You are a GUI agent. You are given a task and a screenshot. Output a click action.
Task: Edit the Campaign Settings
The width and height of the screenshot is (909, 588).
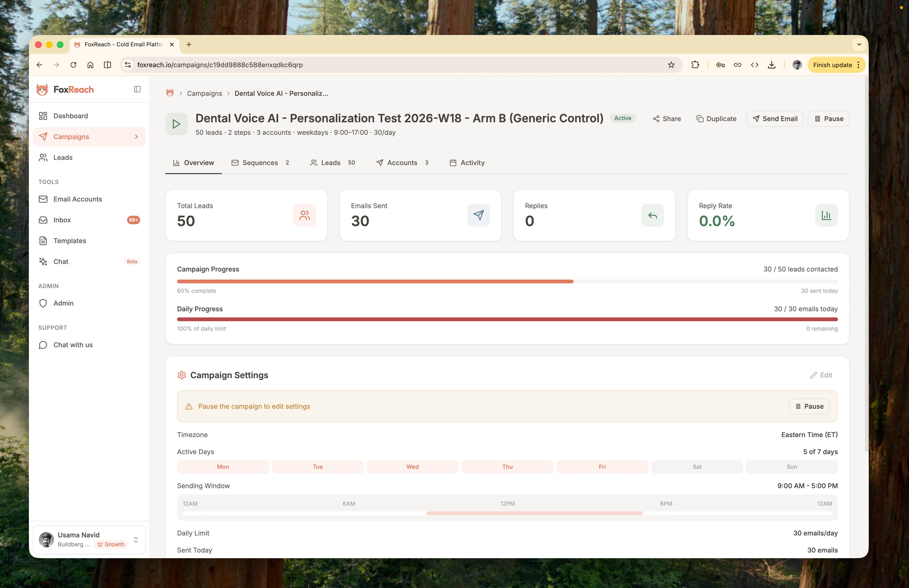tap(821, 375)
